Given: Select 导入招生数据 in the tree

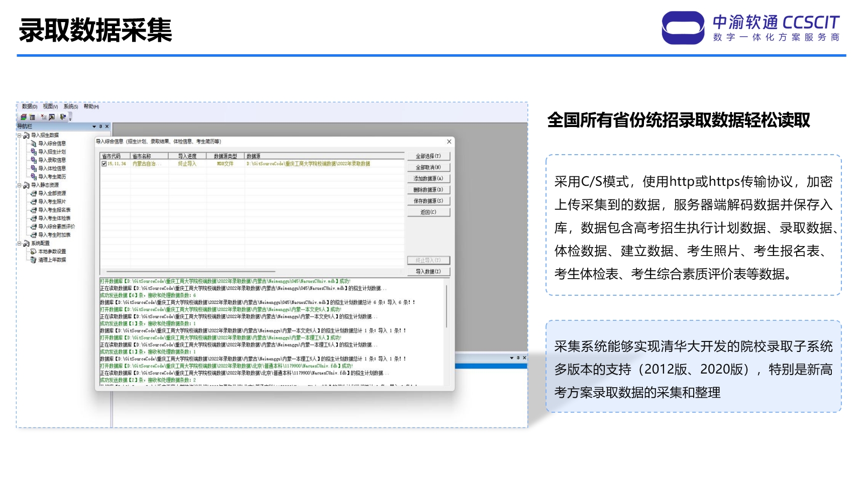Looking at the screenshot, I should tap(45, 135).
